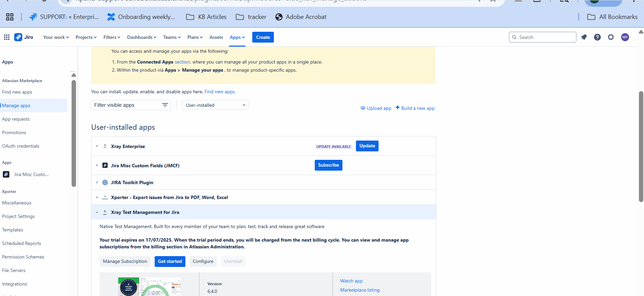
Task: Click the Create button
Action: tap(263, 37)
